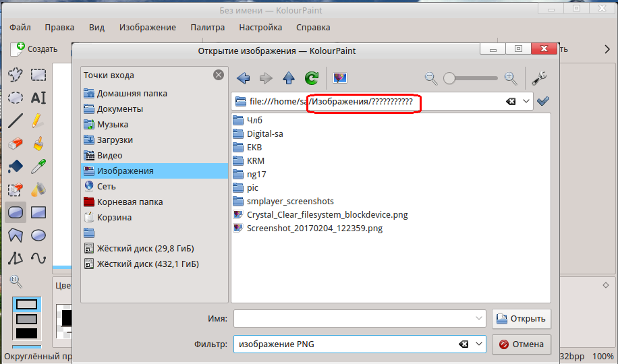Image resolution: width=618 pixels, height=364 pixels.
Task: Select the Rounded Rectangle tool
Action: [16, 212]
